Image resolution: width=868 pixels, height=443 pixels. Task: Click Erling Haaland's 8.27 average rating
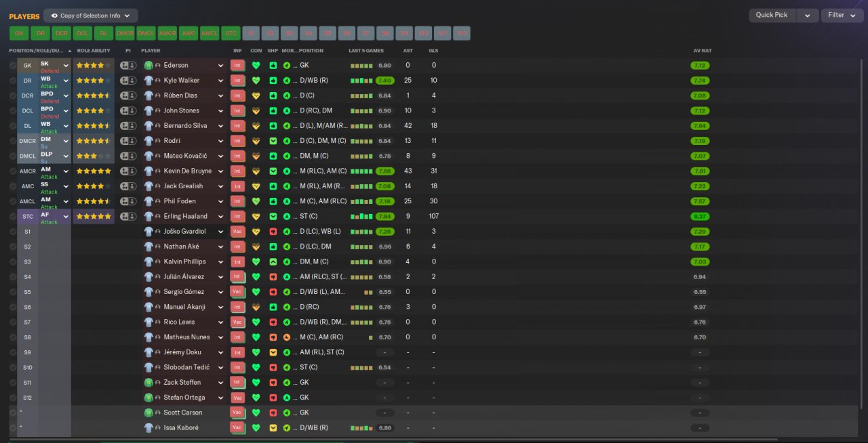coord(701,217)
